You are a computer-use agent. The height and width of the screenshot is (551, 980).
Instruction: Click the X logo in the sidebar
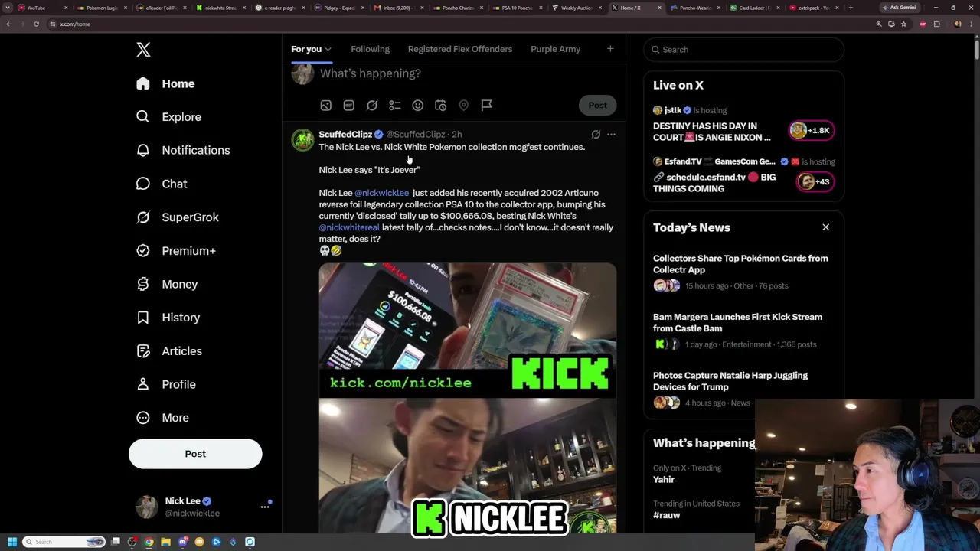click(x=143, y=50)
